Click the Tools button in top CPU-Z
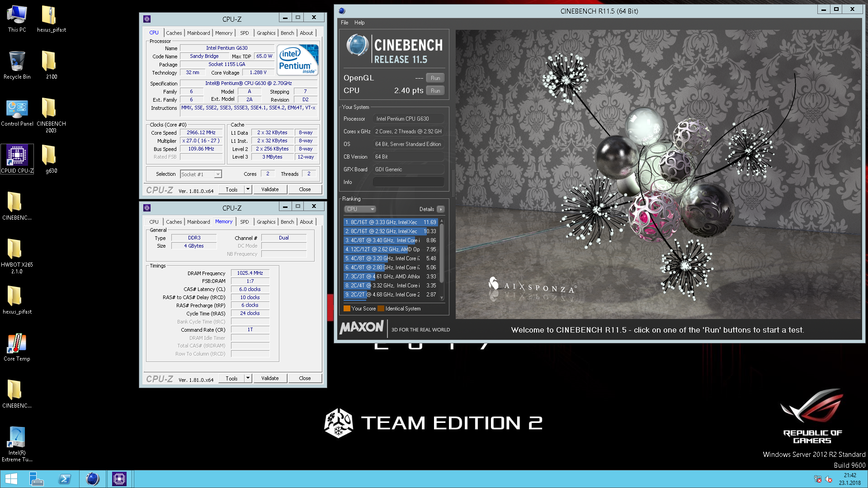 [231, 189]
